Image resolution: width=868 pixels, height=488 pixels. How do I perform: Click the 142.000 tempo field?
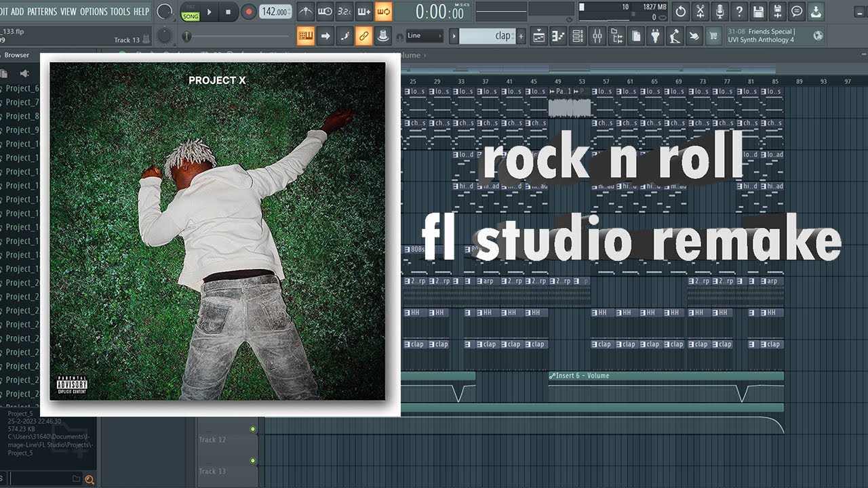275,12
